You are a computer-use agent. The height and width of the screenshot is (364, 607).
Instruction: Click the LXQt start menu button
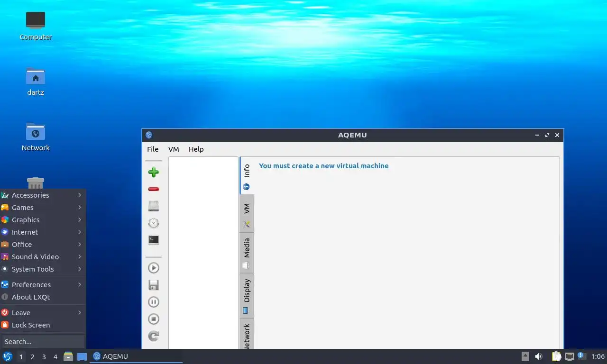[8, 356]
